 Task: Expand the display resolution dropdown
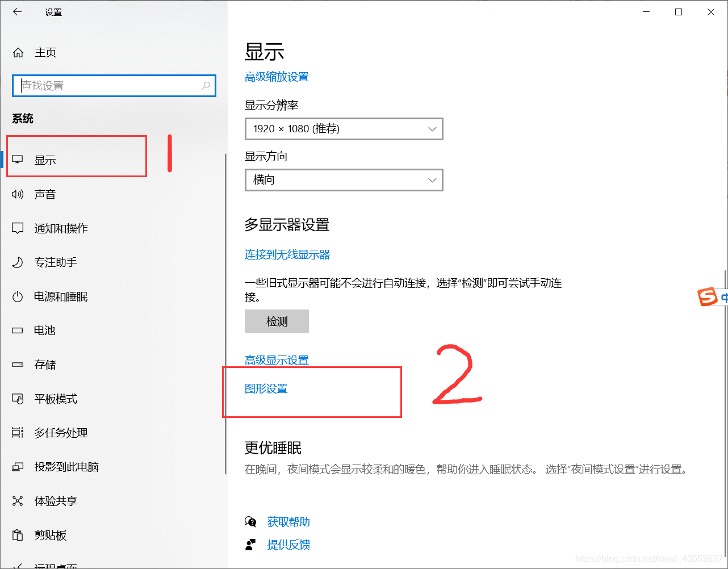[344, 129]
